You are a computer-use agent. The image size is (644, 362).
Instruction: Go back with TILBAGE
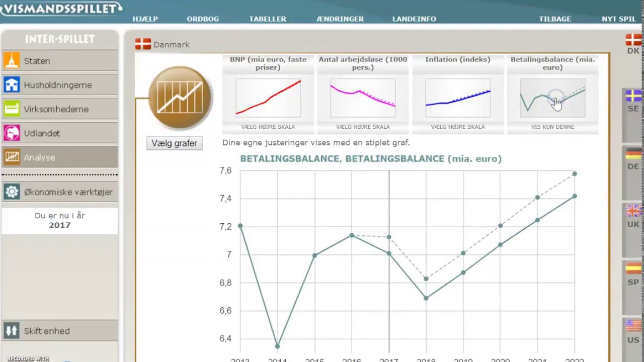coord(555,19)
